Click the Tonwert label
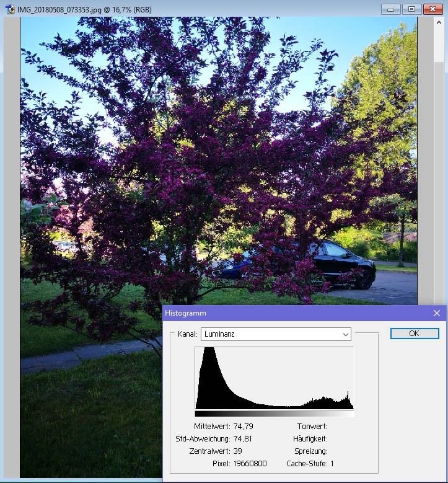The width and height of the screenshot is (448, 483). click(312, 427)
